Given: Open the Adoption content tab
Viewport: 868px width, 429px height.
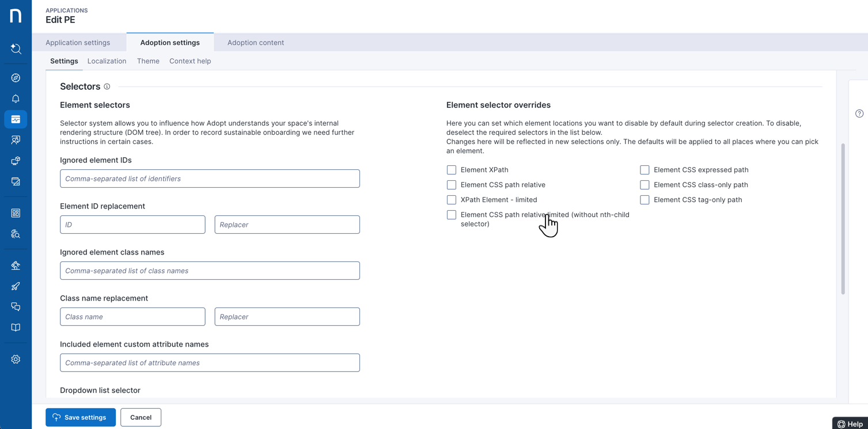Looking at the screenshot, I should [255, 43].
